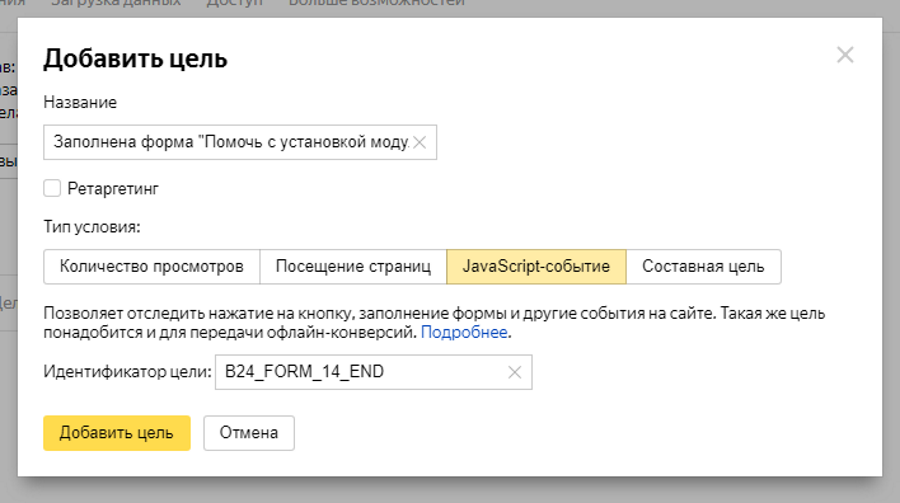Switch to Посещение страниц condition type
Image resolution: width=900 pixels, height=503 pixels.
(x=353, y=267)
